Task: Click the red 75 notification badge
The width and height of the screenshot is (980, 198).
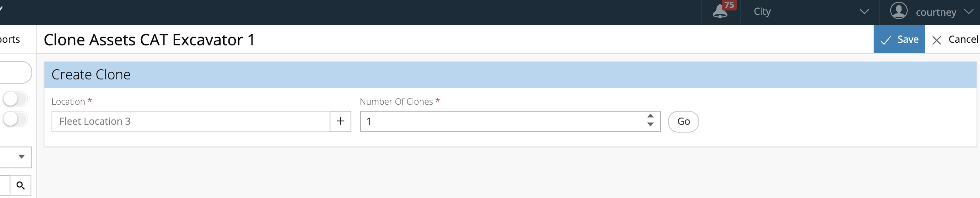Action: point(729,5)
